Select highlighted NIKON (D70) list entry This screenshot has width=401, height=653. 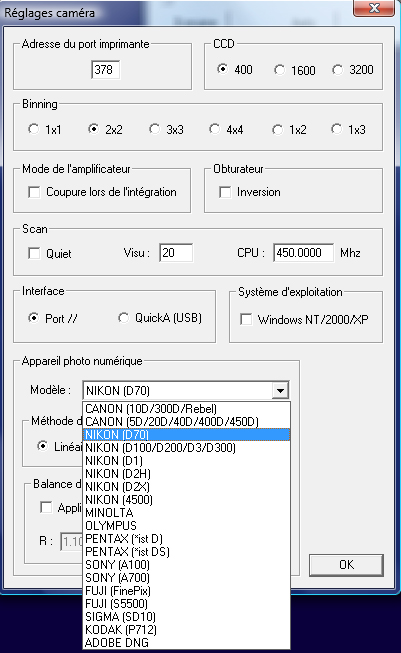[x=187, y=434]
